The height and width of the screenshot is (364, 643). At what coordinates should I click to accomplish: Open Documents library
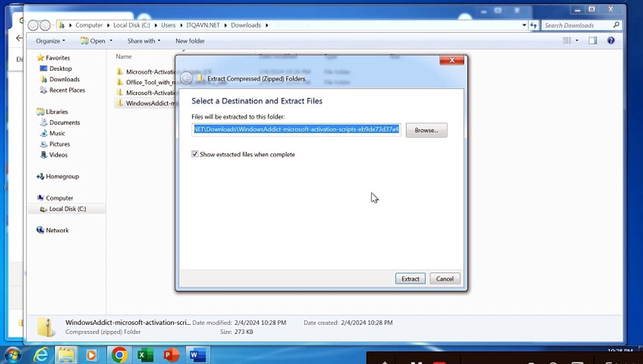coord(65,122)
